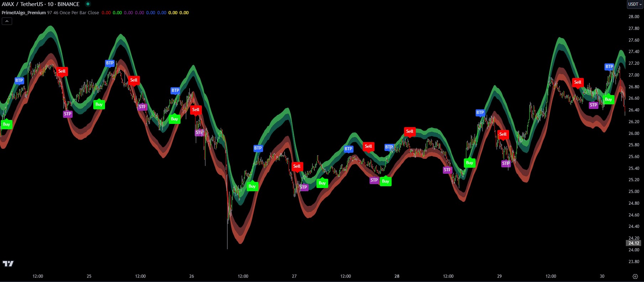Open symbol search via AVAX / TetherUS title
The height and width of the screenshot is (282, 644).
41,4
